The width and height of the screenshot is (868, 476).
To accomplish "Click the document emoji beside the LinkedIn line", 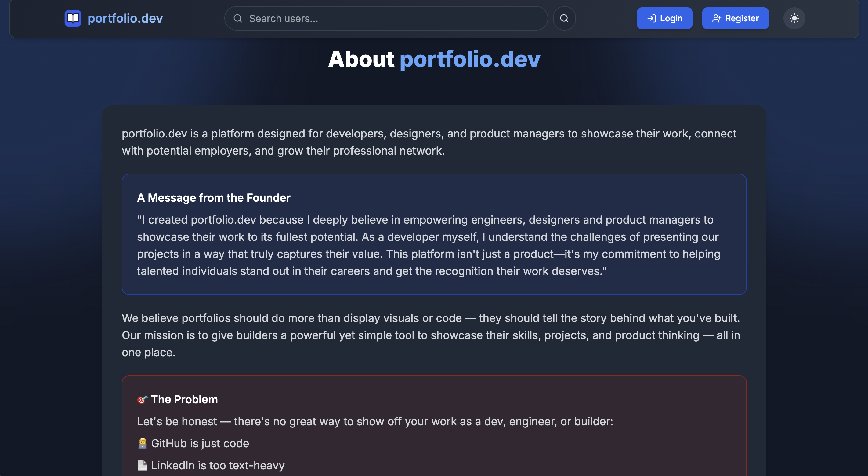I will [x=142, y=465].
